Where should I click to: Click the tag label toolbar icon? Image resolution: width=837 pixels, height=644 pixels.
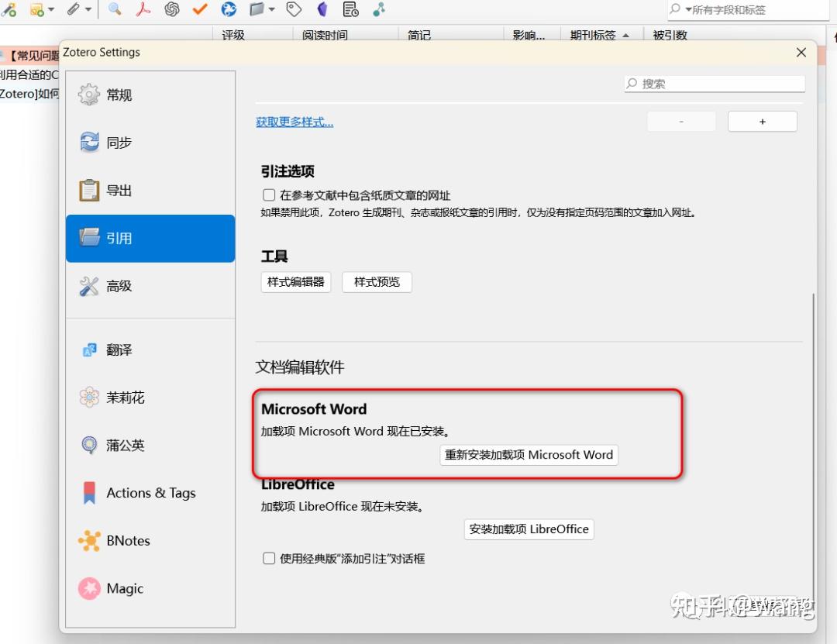point(294,10)
